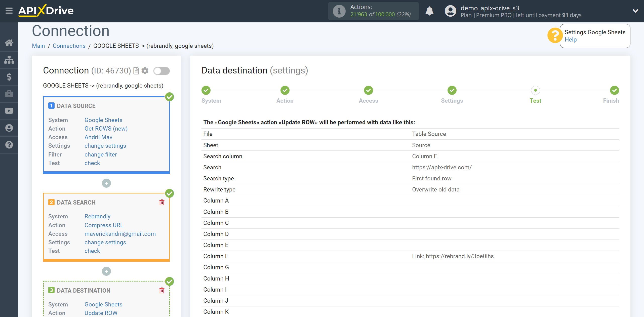
Task: Click check test in Data Search
Action: click(x=92, y=251)
